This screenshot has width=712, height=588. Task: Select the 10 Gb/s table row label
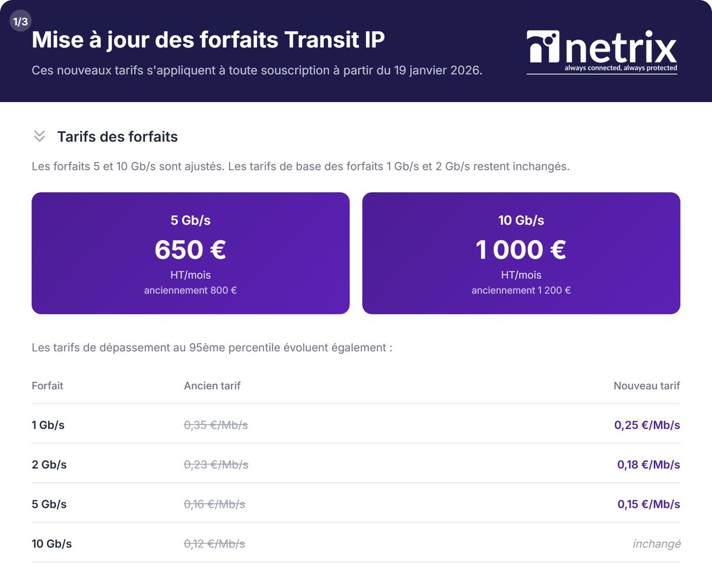tap(52, 543)
